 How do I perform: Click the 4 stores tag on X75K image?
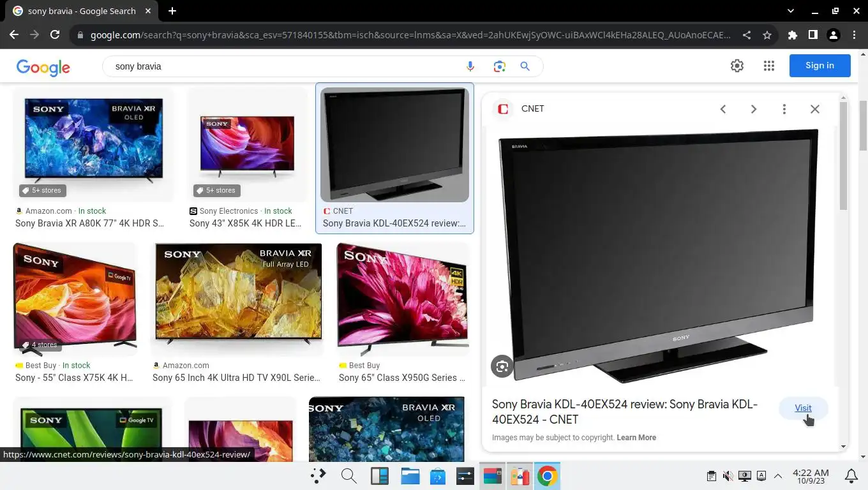click(x=40, y=345)
